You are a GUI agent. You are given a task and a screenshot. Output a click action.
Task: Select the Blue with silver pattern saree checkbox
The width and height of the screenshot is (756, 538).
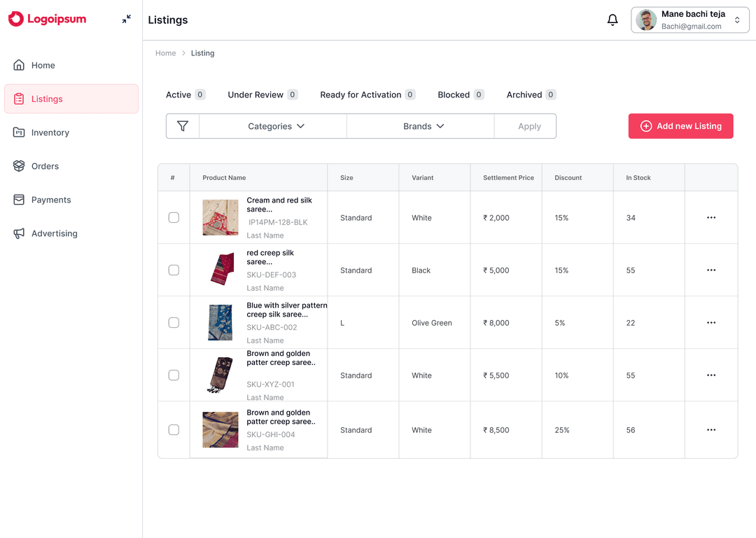(174, 322)
